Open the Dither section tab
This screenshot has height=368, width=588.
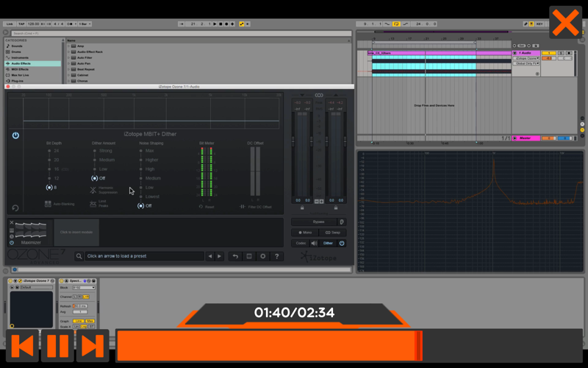(x=328, y=244)
